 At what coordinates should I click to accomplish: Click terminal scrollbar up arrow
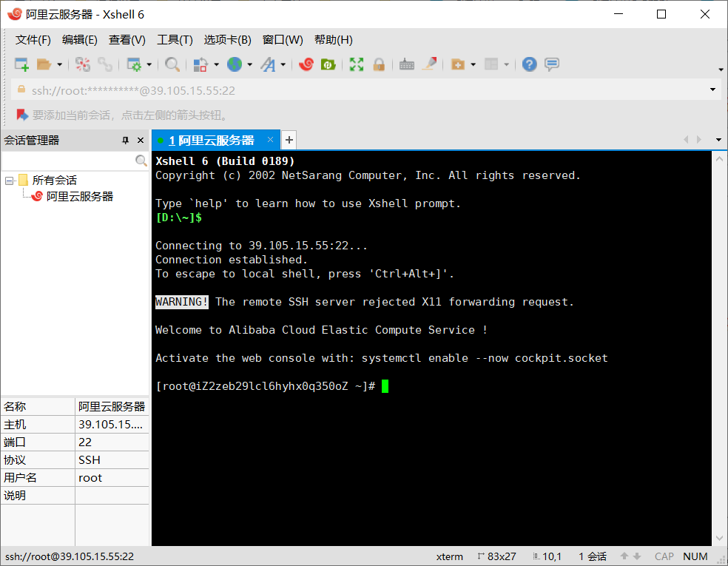pos(719,159)
